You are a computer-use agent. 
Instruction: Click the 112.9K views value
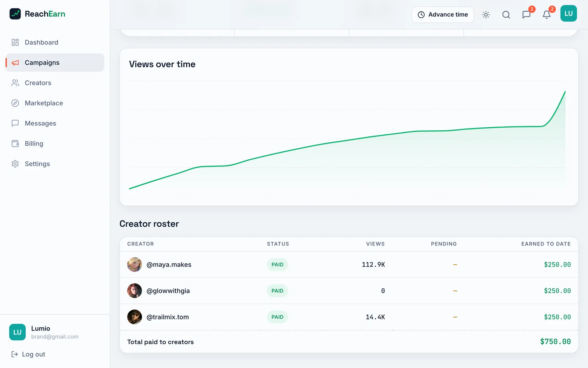pyautogui.click(x=373, y=265)
